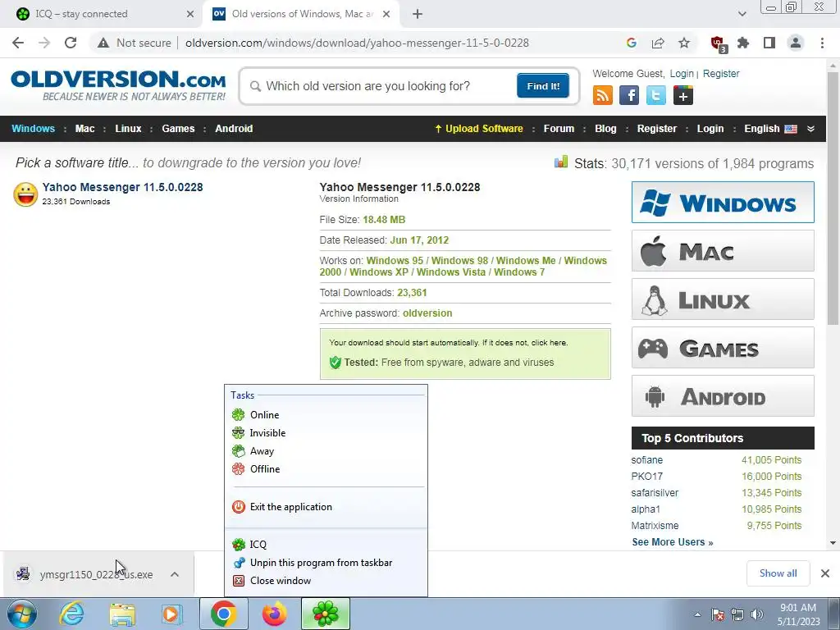Click the Not secure warning icon
The image size is (840, 630).
click(103, 43)
